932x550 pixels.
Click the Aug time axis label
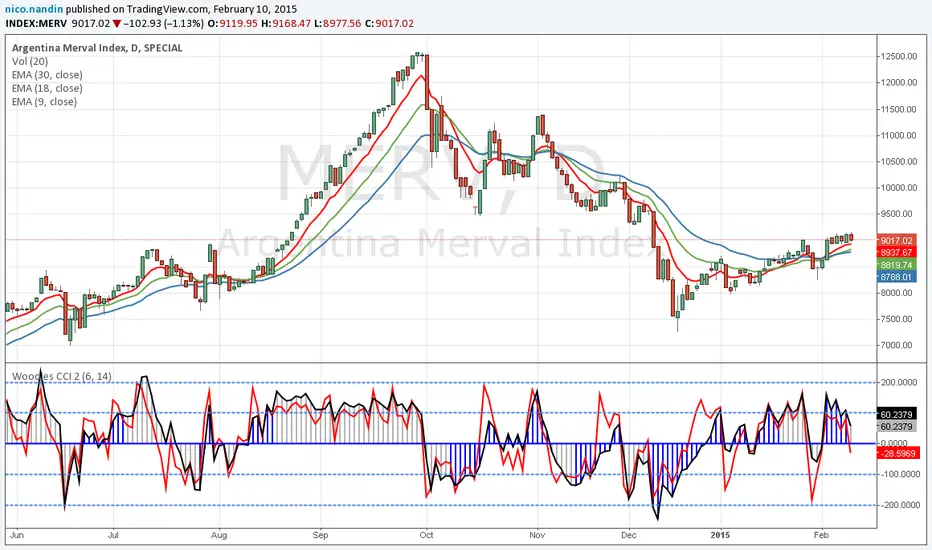click(x=219, y=535)
